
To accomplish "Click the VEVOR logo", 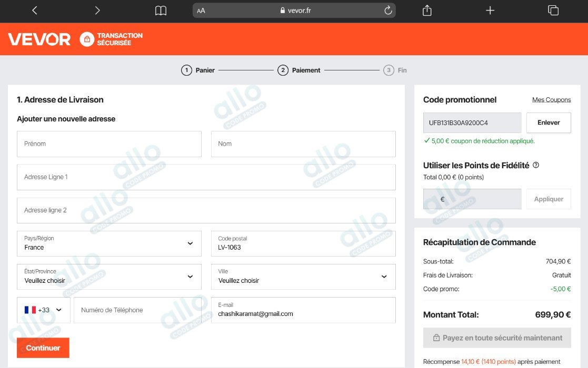I will tap(39, 39).
